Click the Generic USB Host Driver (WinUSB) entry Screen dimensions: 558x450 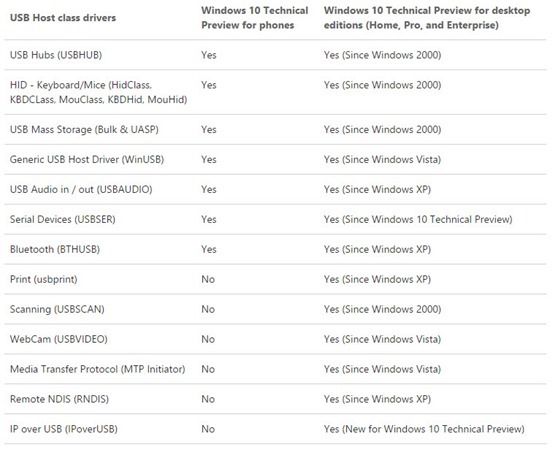click(x=87, y=159)
